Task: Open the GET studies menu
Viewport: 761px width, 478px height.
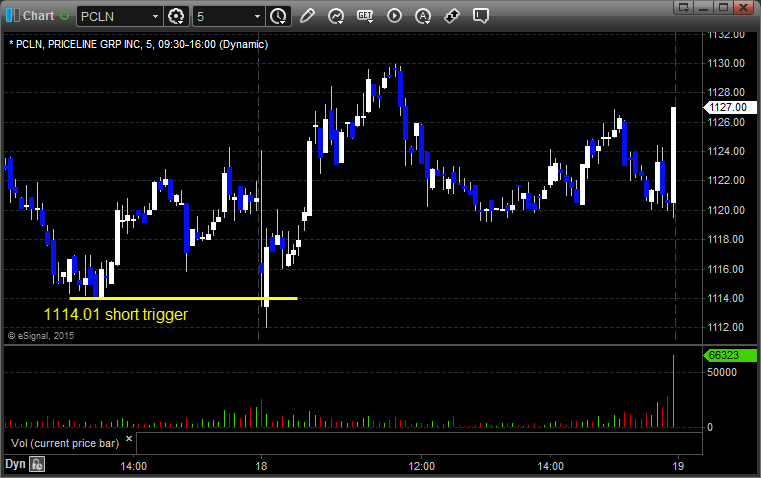Action: 365,16
